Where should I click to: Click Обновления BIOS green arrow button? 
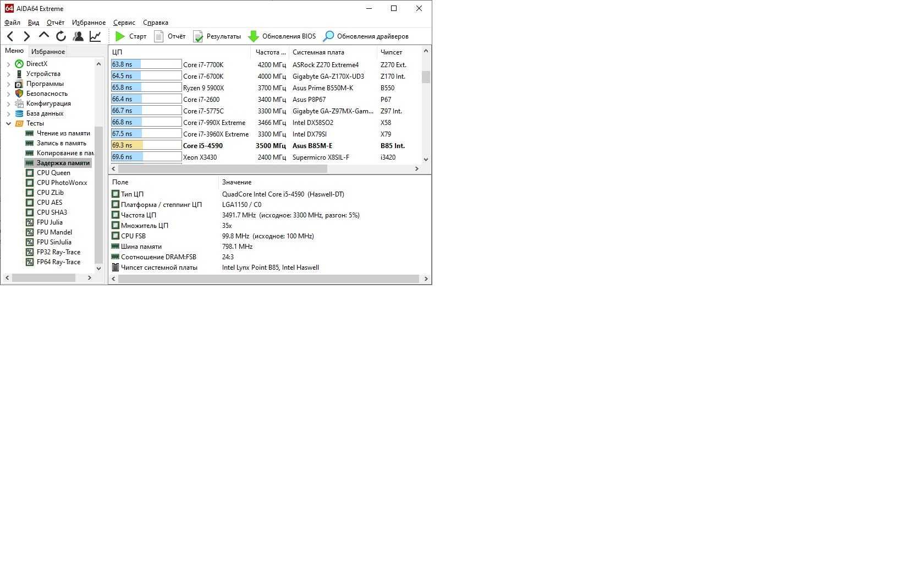282,36
